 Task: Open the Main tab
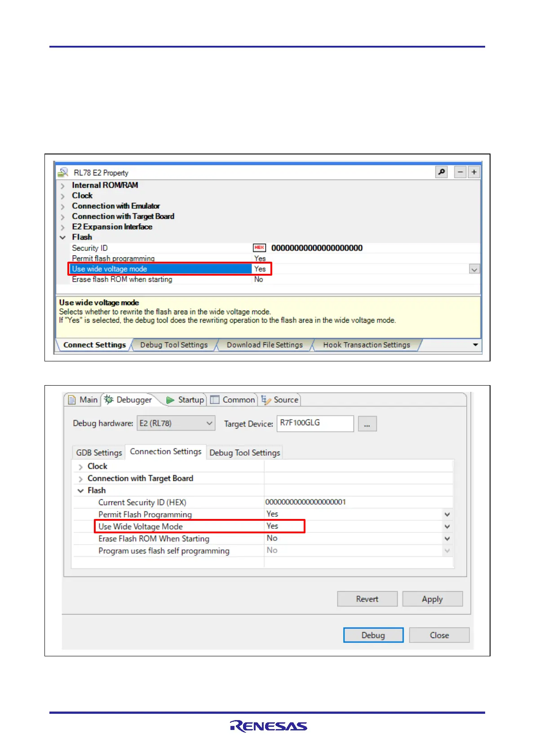pos(83,400)
